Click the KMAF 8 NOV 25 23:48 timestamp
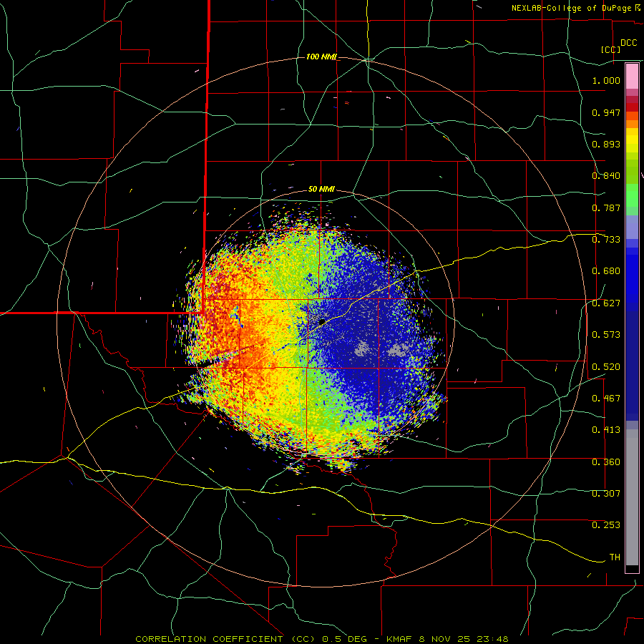 [447, 639]
